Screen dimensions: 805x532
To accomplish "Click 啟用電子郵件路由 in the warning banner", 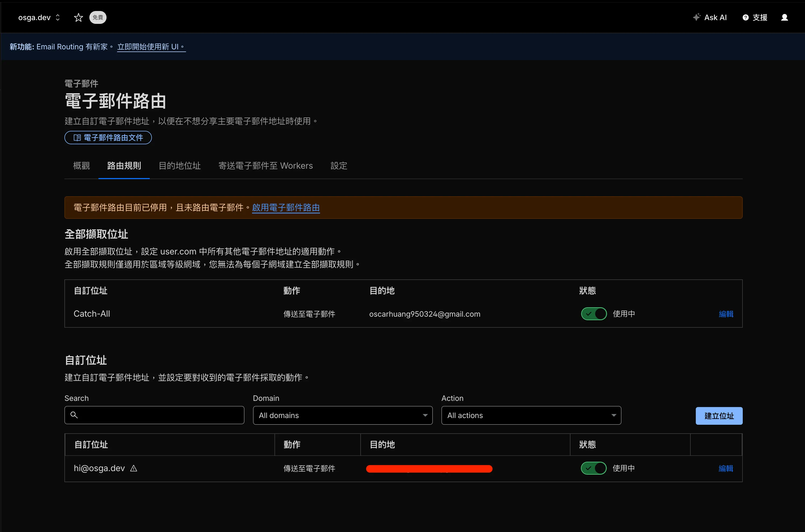I will (286, 208).
